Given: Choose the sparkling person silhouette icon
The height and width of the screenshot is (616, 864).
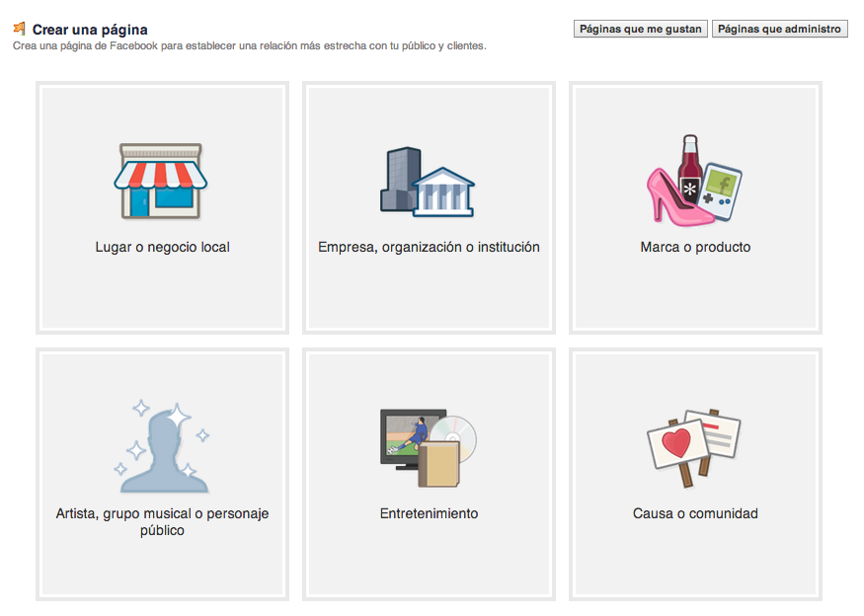Looking at the screenshot, I should (x=163, y=446).
